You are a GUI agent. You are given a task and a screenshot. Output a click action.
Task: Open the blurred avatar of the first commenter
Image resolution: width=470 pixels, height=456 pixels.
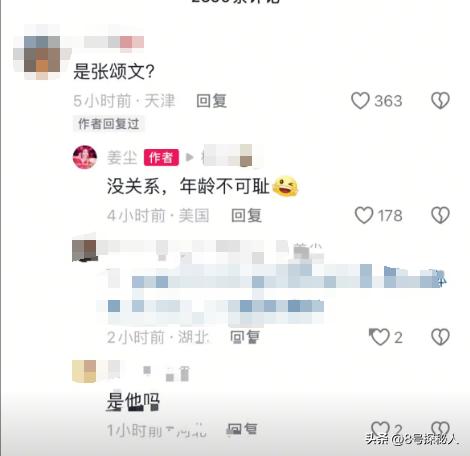pos(42,53)
